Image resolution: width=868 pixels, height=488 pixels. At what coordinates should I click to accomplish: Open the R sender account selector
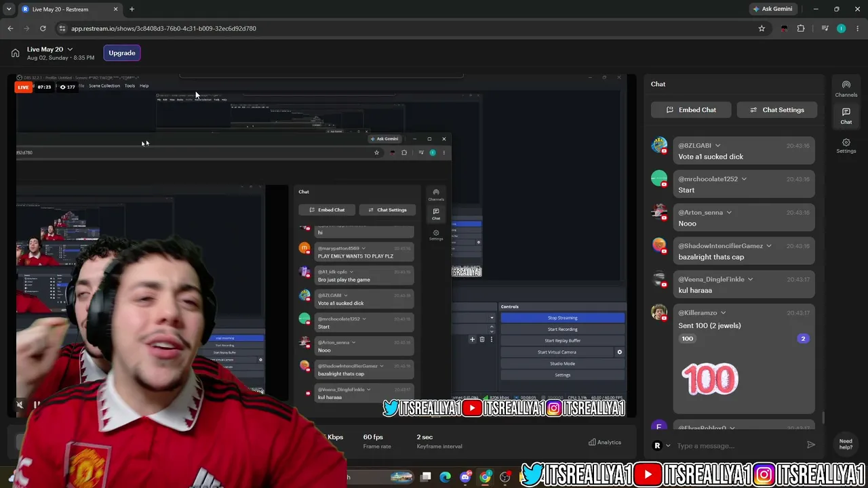661,445
